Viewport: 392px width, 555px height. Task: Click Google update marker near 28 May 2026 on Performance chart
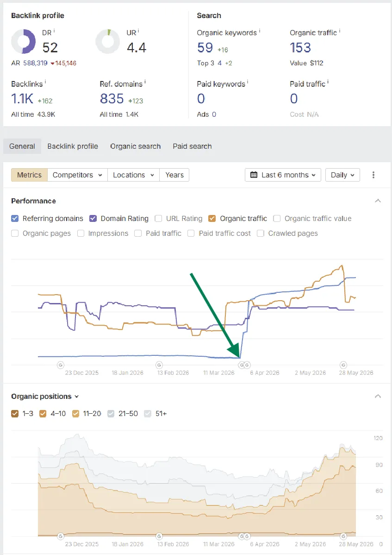[x=343, y=365]
